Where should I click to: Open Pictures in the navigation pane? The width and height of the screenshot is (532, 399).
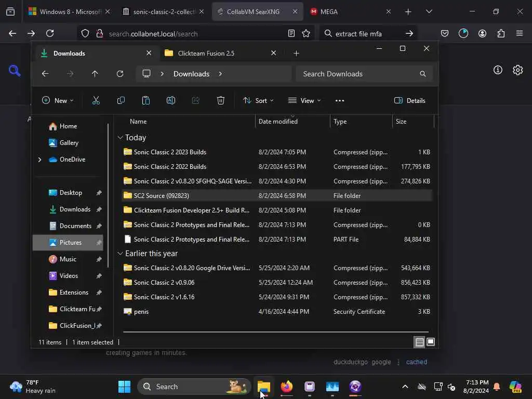[x=68, y=242]
